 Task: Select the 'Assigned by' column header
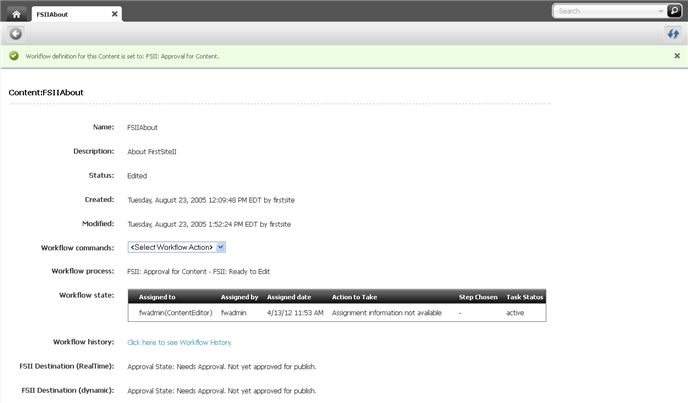[x=239, y=297]
